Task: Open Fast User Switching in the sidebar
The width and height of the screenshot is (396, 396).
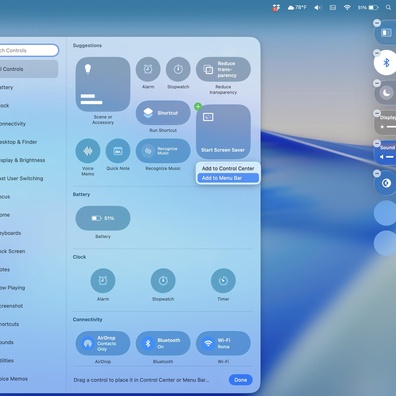Action: pos(28,178)
